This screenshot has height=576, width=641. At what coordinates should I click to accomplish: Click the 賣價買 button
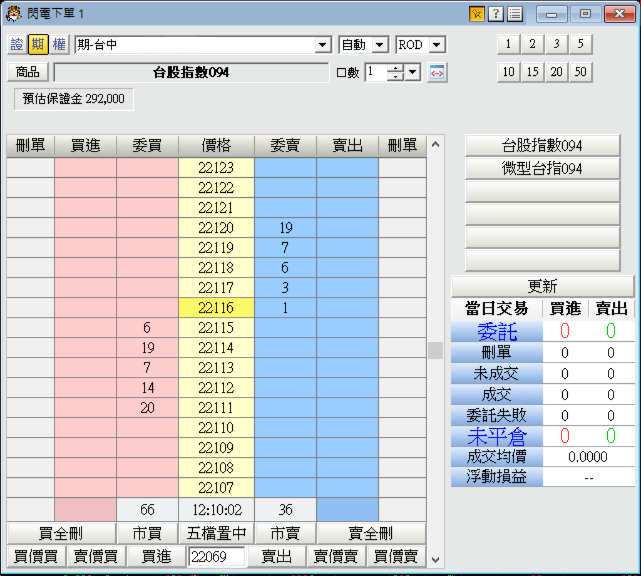click(96, 556)
